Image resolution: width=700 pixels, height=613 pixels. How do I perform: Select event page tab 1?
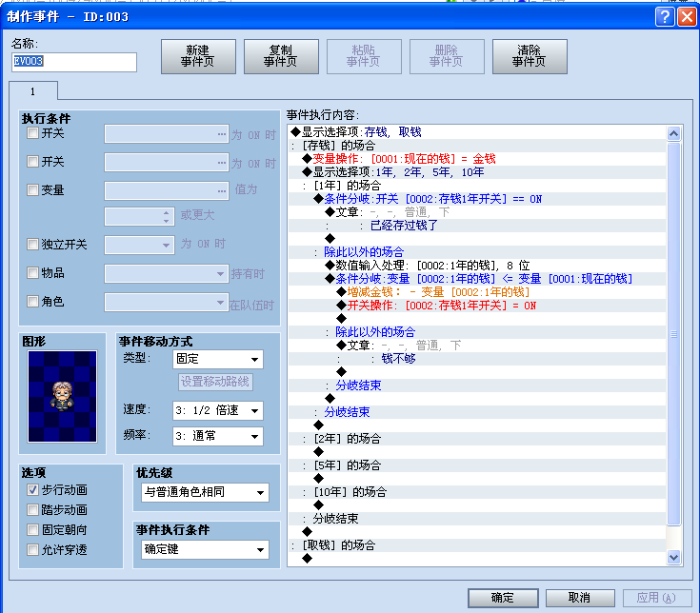pos(33,91)
